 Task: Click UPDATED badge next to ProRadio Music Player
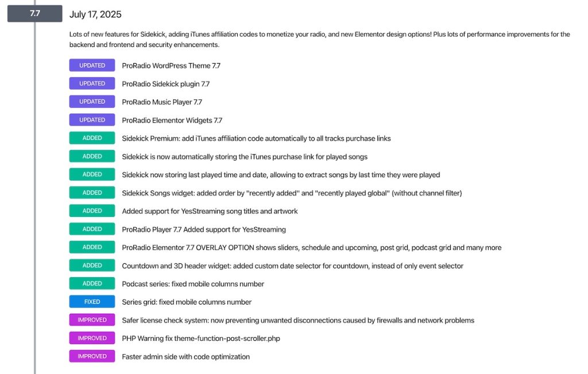[x=92, y=102]
